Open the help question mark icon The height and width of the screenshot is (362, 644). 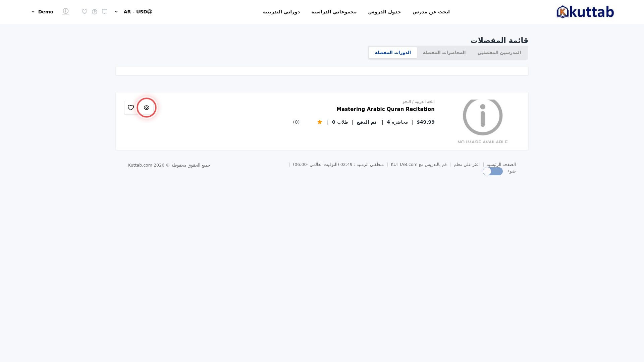95,12
